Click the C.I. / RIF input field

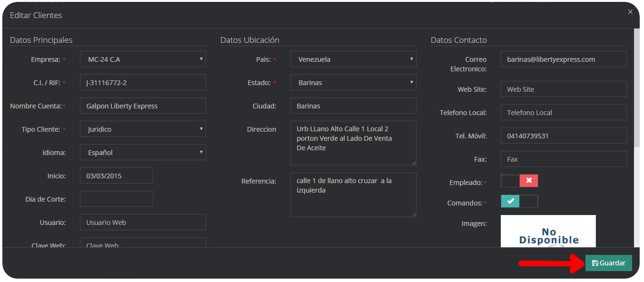[143, 82]
